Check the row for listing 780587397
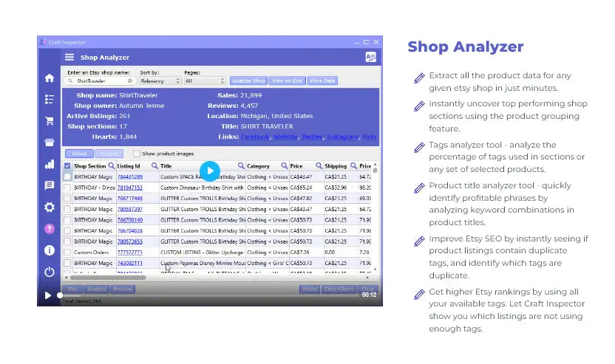The width and height of the screenshot is (615, 364). coord(67,209)
